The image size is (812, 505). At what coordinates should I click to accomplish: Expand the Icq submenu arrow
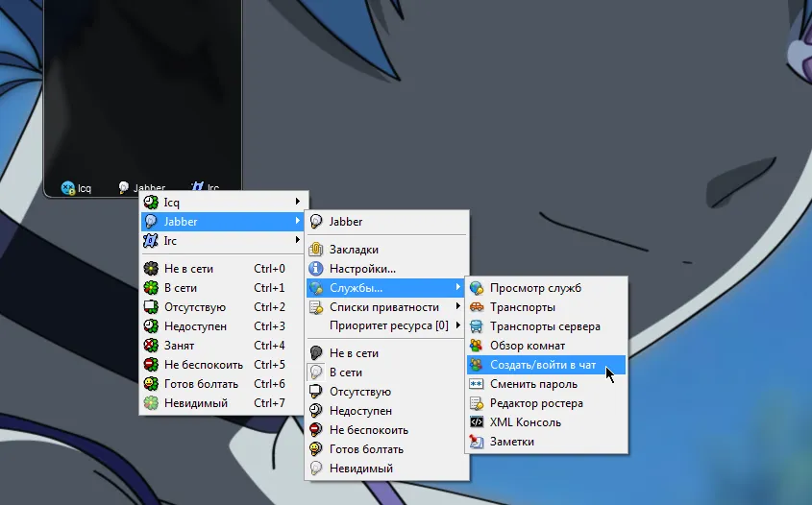pyautogui.click(x=297, y=202)
